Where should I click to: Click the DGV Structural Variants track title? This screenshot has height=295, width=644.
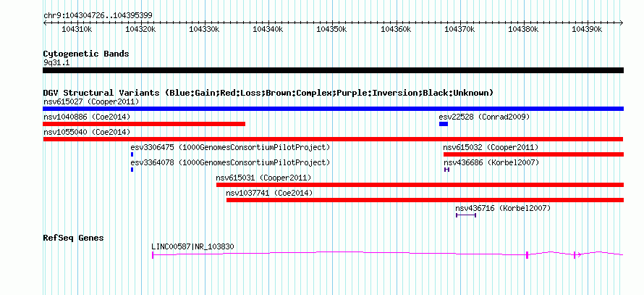268,93
